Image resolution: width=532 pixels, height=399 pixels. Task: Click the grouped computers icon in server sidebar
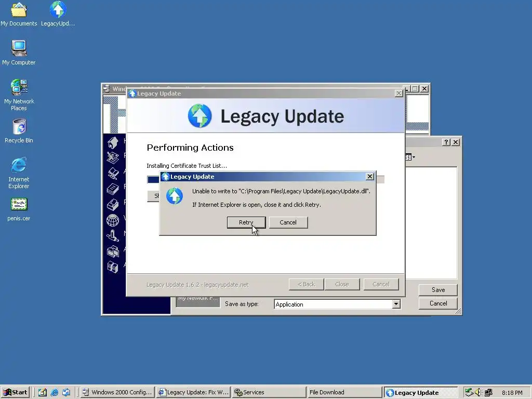(113, 251)
